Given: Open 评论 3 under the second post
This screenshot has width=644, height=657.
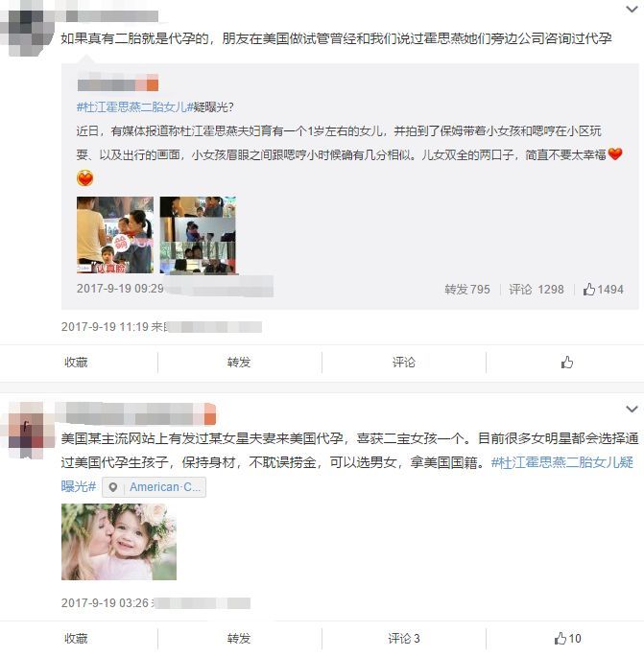Looking at the screenshot, I should coord(403,638).
